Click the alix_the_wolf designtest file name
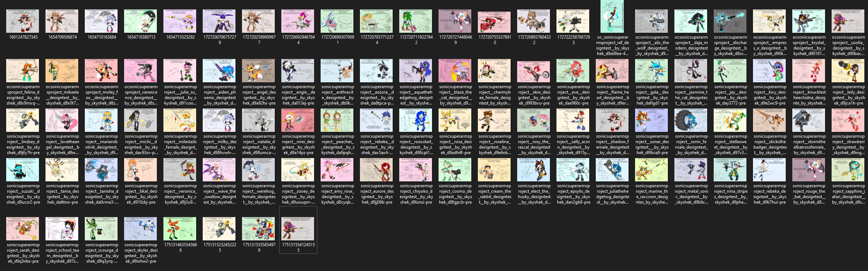868x271 pixels. click(x=652, y=45)
